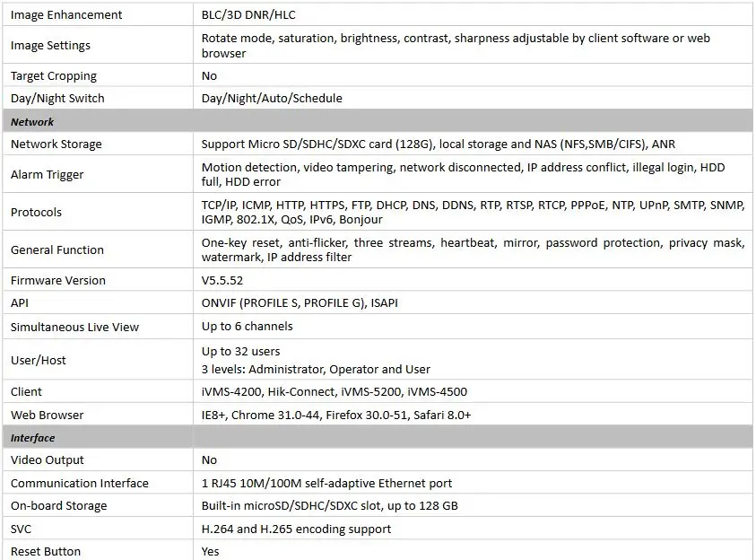This screenshot has width=756, height=560.
Task: Click the "Client" row label
Action: tap(26, 391)
